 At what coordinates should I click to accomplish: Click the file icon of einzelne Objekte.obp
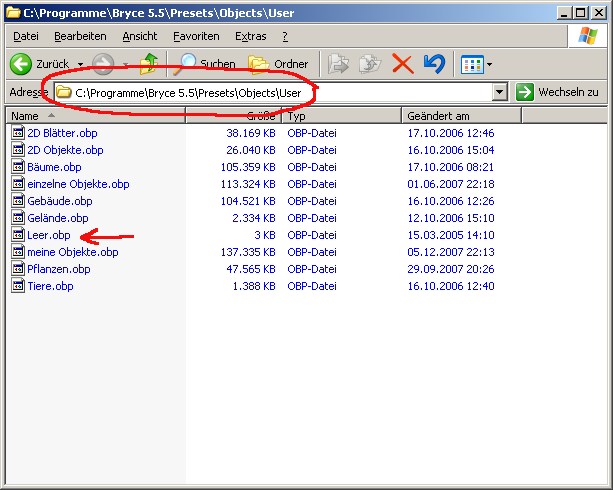(18, 184)
